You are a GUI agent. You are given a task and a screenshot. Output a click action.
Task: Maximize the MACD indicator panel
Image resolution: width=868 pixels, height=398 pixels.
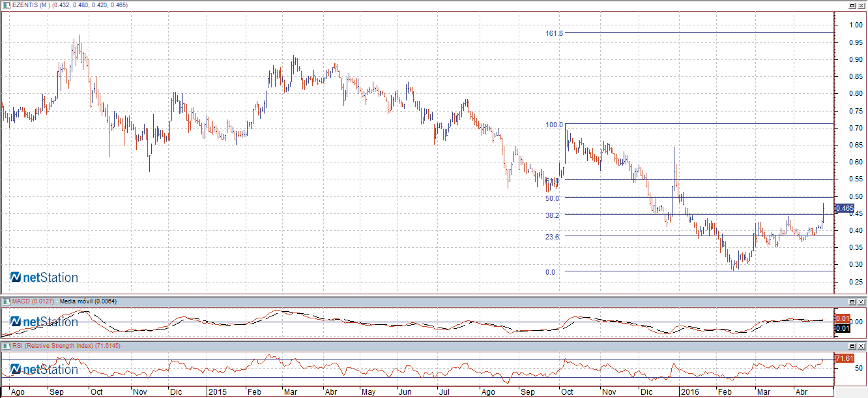click(x=852, y=301)
